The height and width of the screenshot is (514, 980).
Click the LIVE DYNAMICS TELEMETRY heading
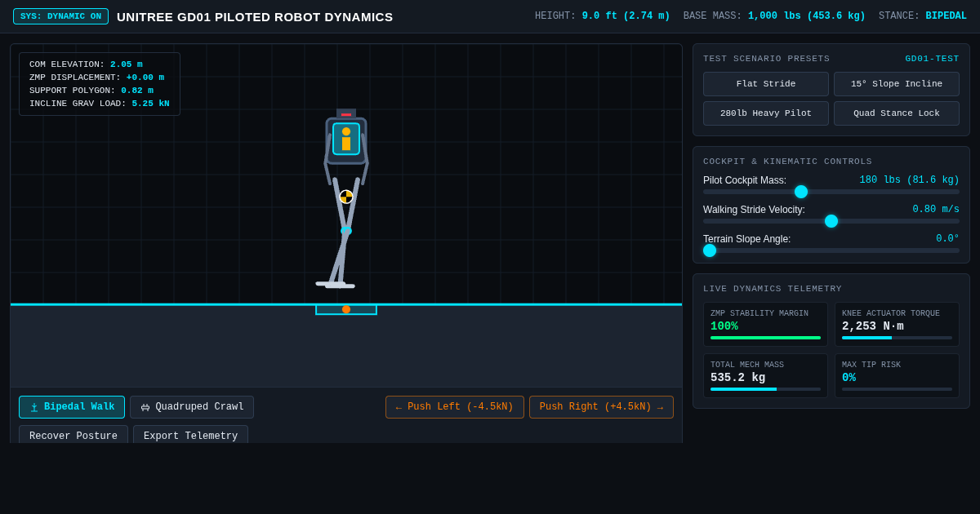pyautogui.click(x=773, y=289)
